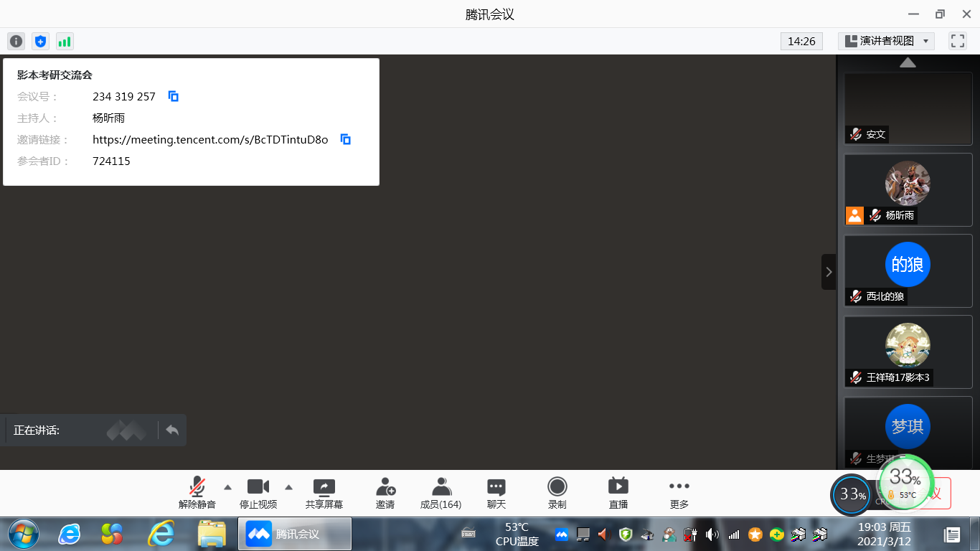Click the meeting title 影本考研交流会

(x=55, y=75)
